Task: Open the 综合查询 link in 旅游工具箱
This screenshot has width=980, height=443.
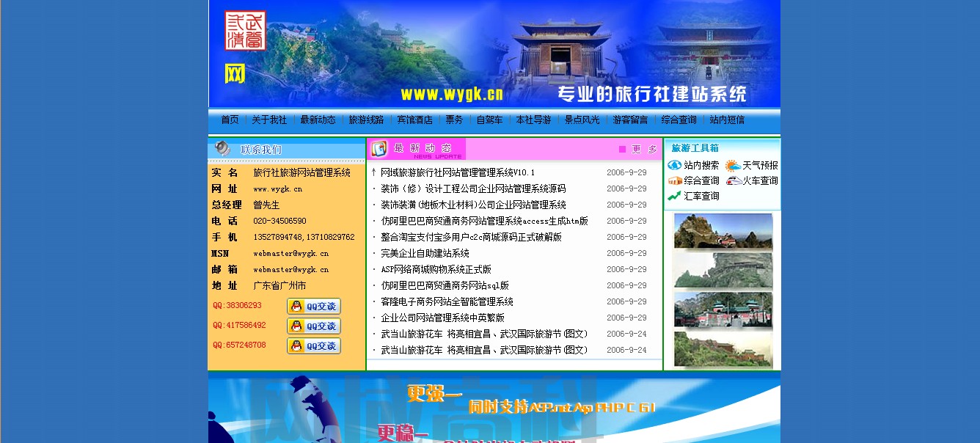Action: [701, 180]
